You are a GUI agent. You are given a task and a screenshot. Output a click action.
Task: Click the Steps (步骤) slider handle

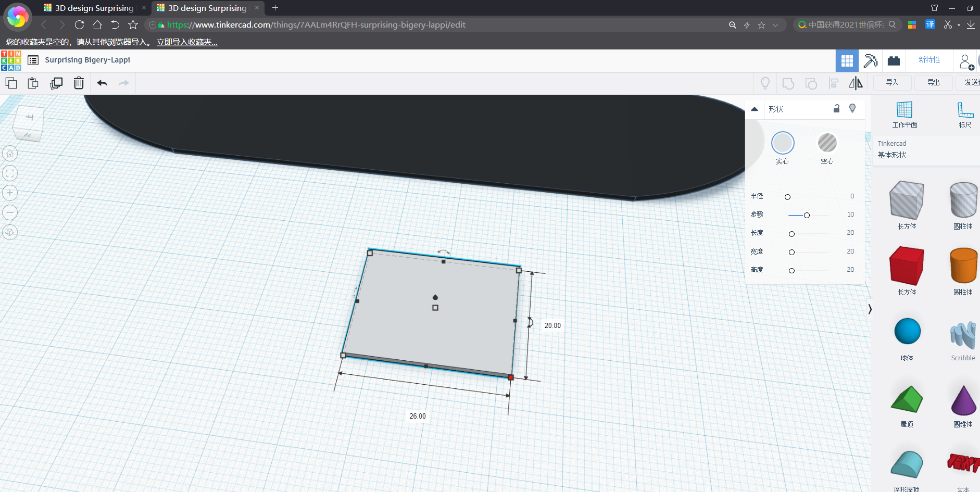click(x=807, y=215)
